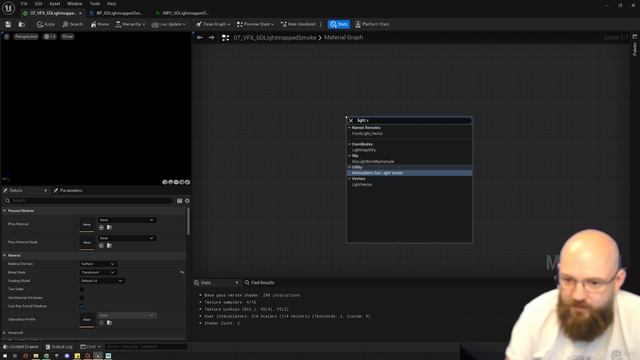
Task: Browse to Phys Material Mask asset
Action: pos(109,245)
